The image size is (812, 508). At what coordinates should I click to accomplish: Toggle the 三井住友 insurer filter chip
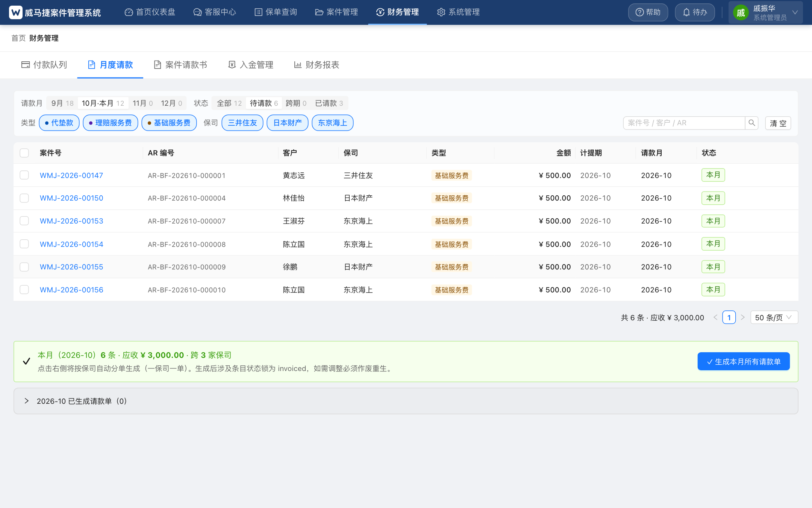[242, 123]
